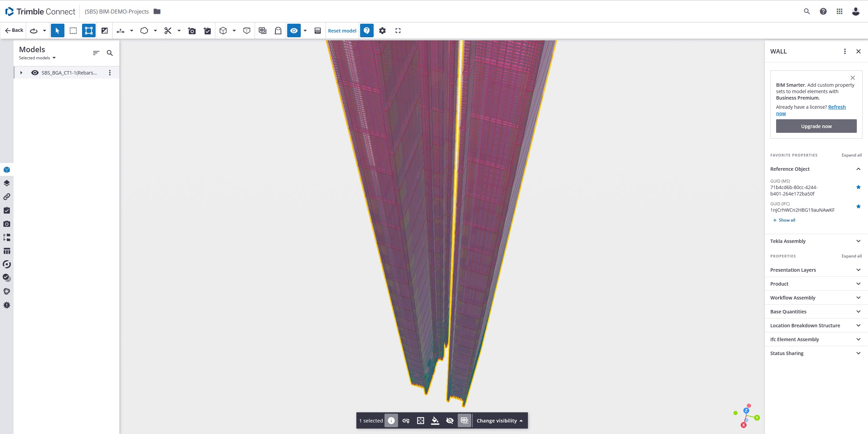Activate the marquee selection tool

[x=73, y=30]
